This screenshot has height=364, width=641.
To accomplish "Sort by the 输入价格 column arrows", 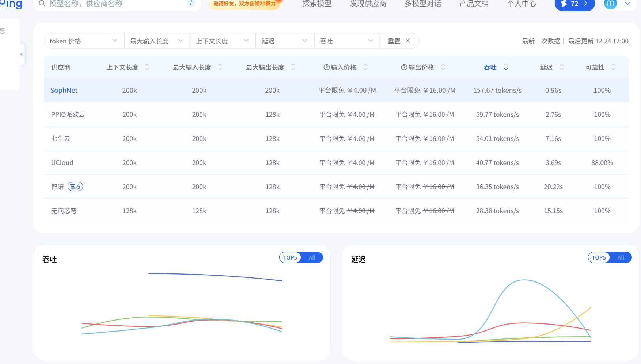I will coord(365,67).
